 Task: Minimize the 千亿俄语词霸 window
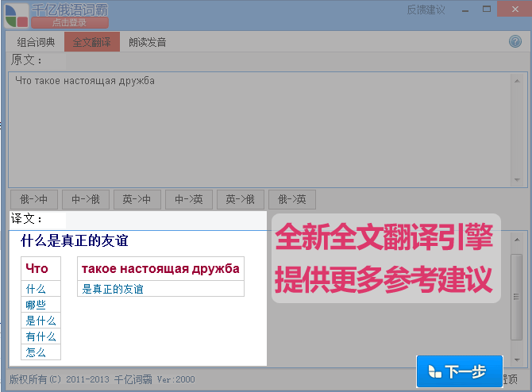tap(465, 10)
